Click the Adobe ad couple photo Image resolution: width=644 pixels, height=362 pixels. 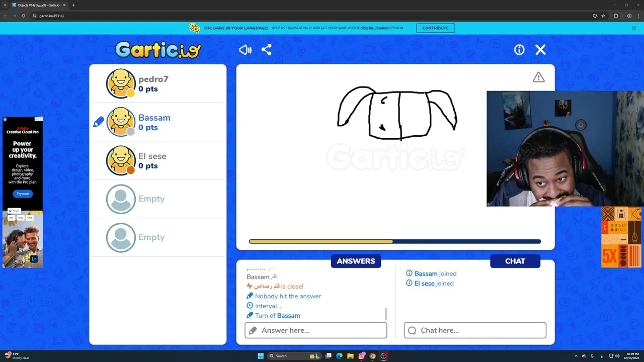pyautogui.click(x=23, y=239)
